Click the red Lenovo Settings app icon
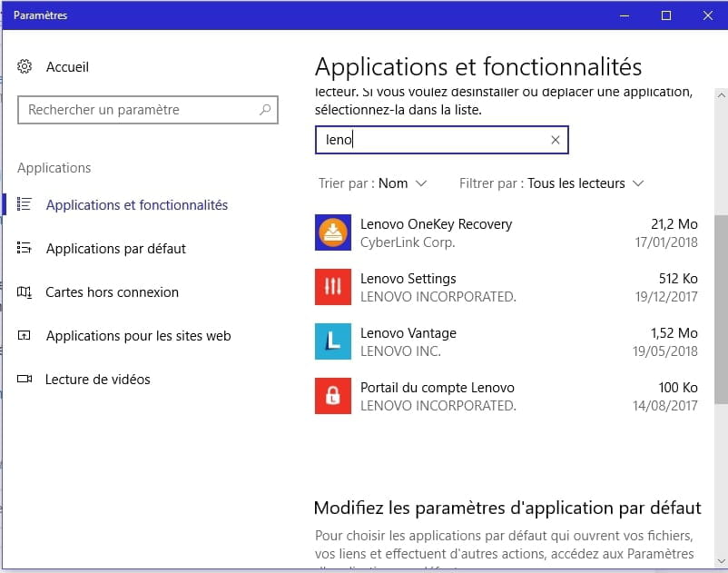Screen dimensions: 728x573 click(332, 287)
